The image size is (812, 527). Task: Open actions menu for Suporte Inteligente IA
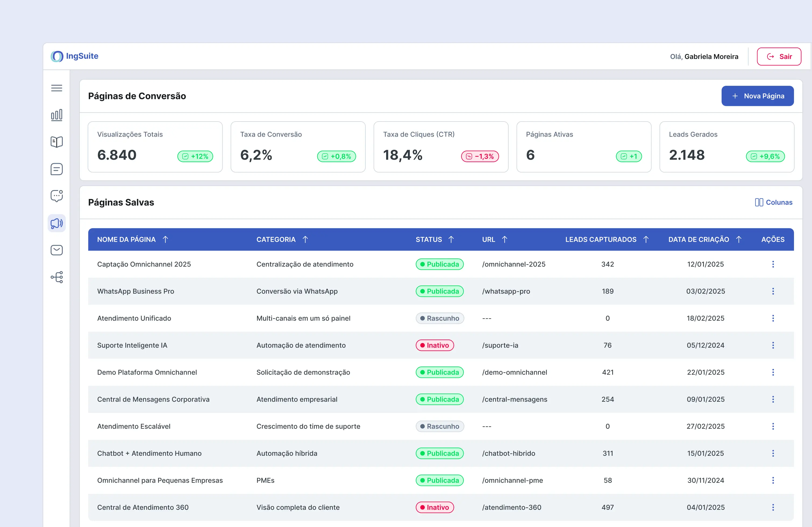773,345
